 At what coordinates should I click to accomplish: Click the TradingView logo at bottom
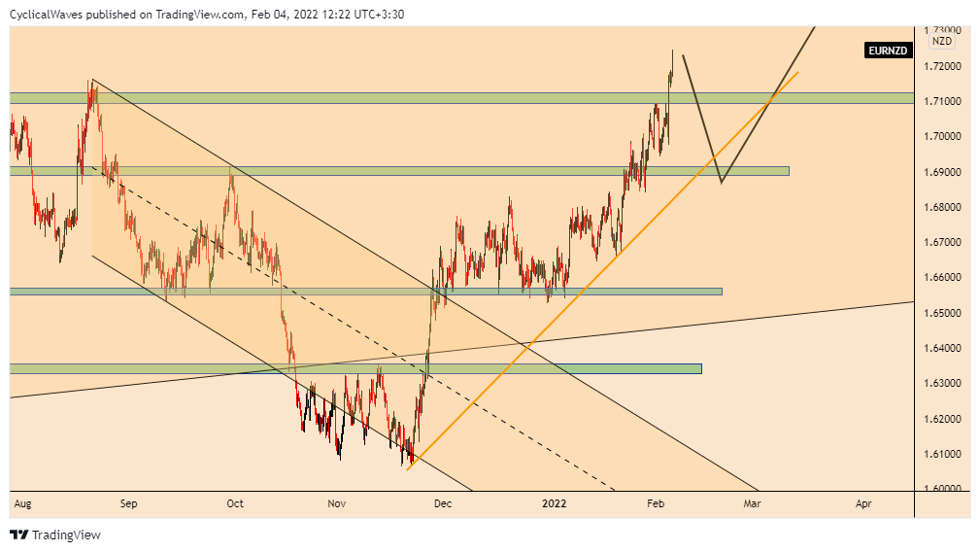click(x=55, y=535)
